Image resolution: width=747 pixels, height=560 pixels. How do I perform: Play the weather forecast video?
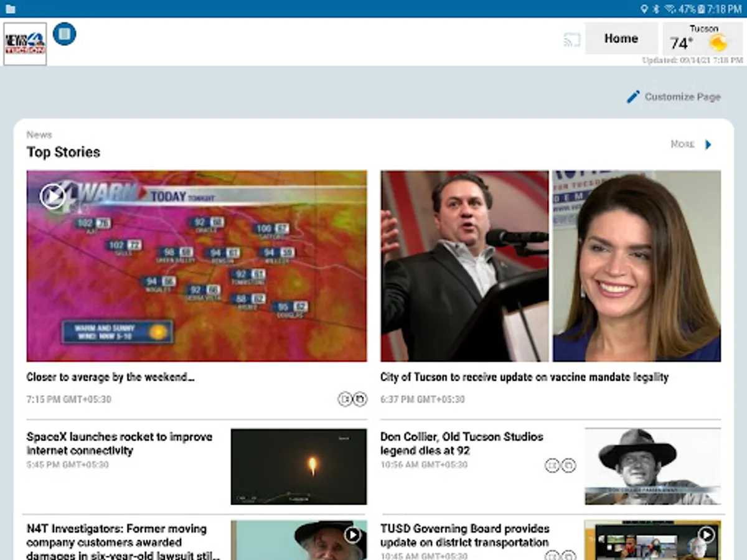point(53,197)
